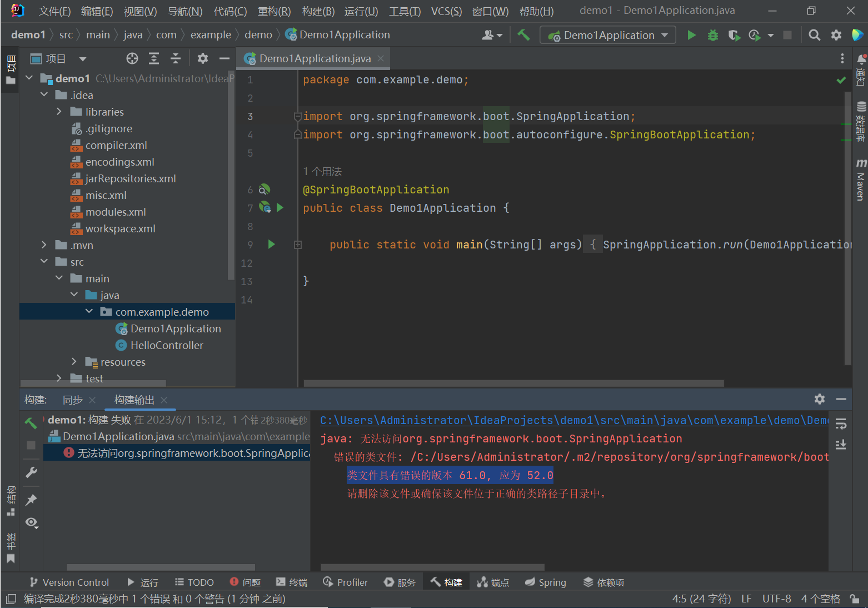Image resolution: width=868 pixels, height=608 pixels.
Task: Toggle soft-wrap in build output
Action: [841, 424]
